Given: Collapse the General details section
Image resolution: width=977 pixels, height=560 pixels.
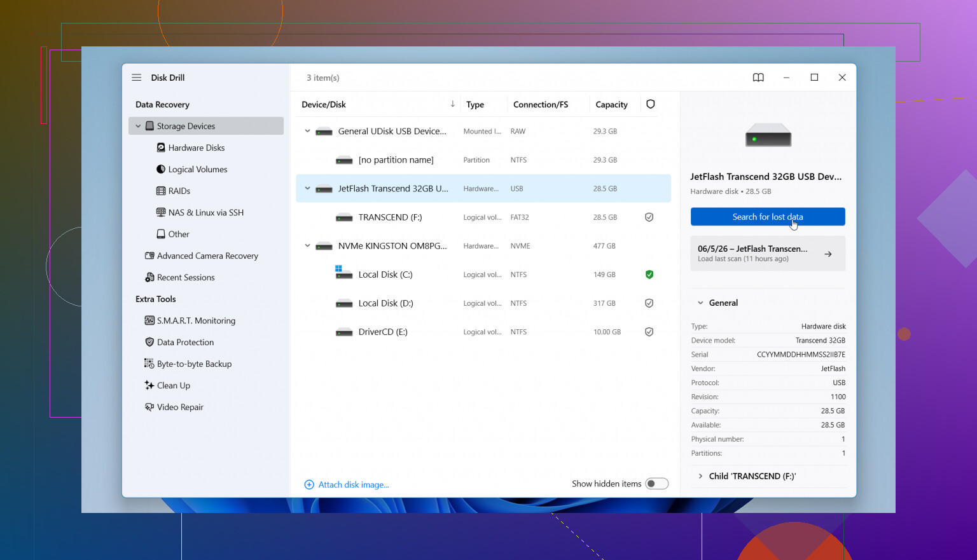Looking at the screenshot, I should [700, 303].
